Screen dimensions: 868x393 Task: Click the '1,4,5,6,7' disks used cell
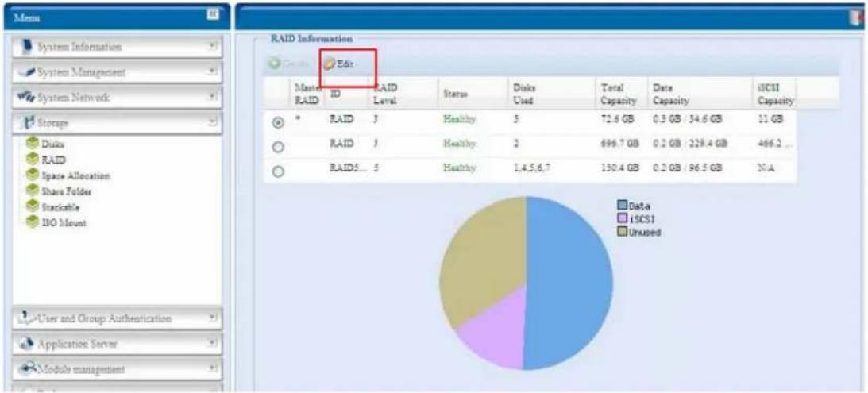tap(533, 169)
